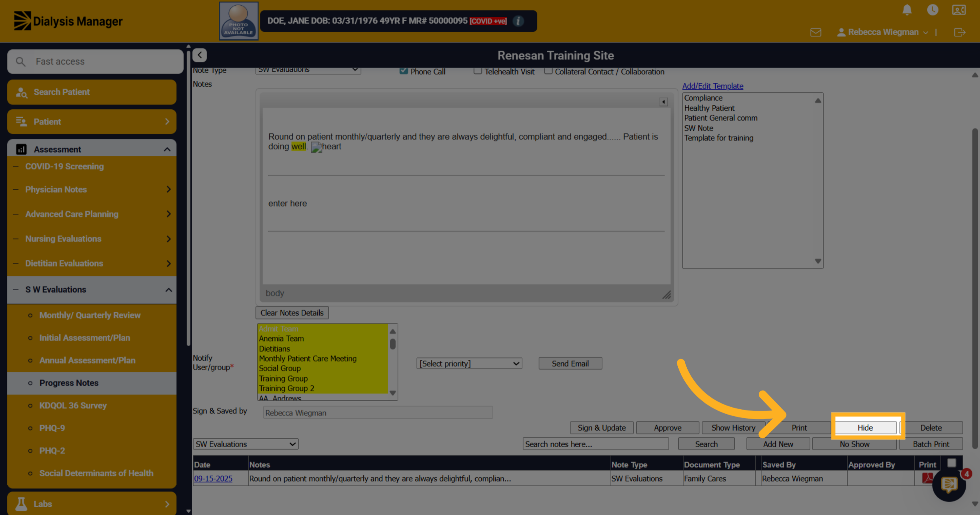Screen dimensions: 980x515
Task: Click the Show History button
Action: 733,428
